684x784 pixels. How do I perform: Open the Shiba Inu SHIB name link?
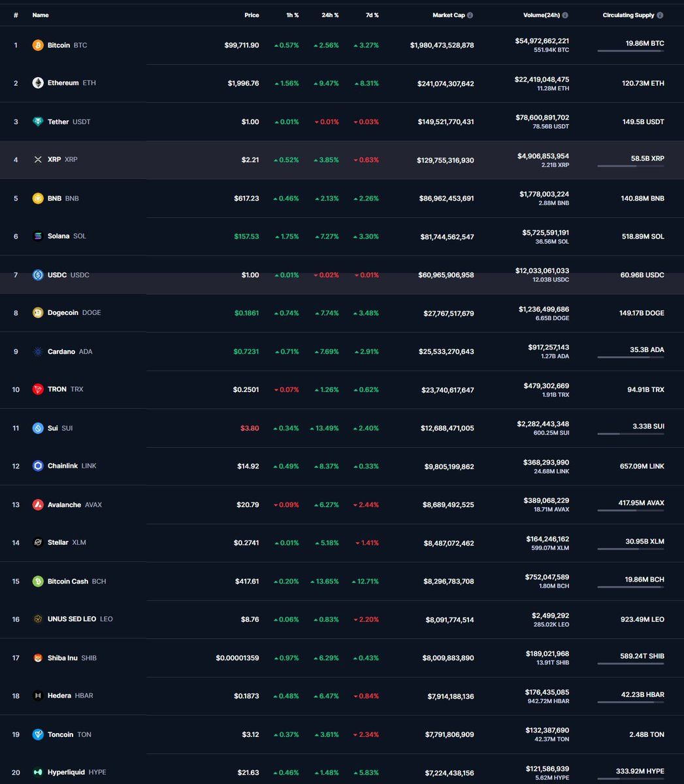coord(72,658)
